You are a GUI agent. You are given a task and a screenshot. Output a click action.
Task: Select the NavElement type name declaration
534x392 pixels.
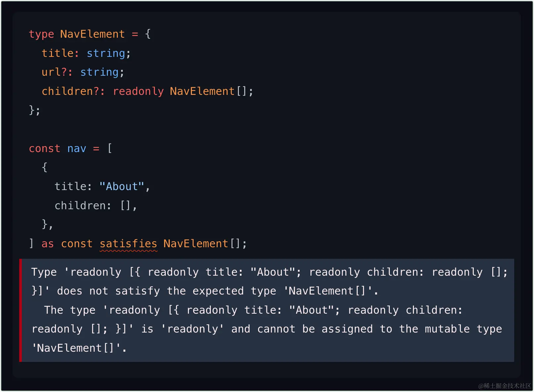pyautogui.click(x=92, y=34)
